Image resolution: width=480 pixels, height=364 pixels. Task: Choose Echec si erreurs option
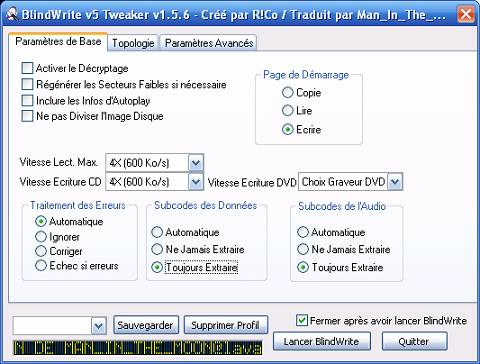coord(41,266)
